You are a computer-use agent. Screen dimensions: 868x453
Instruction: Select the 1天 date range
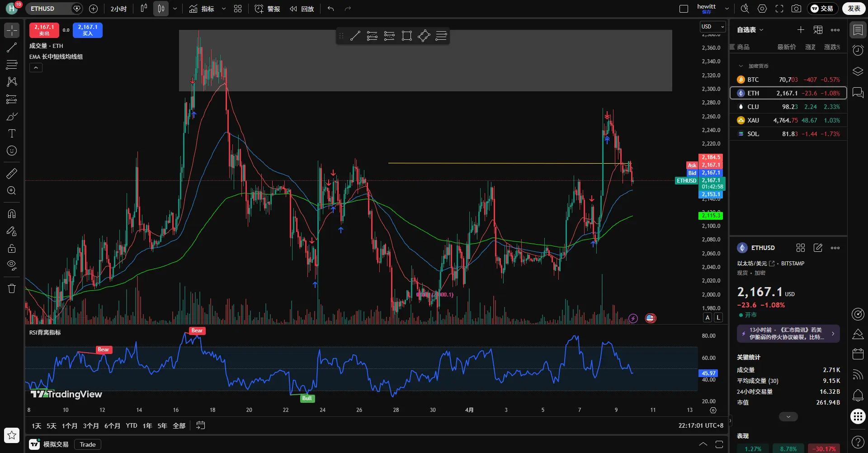(x=37, y=426)
